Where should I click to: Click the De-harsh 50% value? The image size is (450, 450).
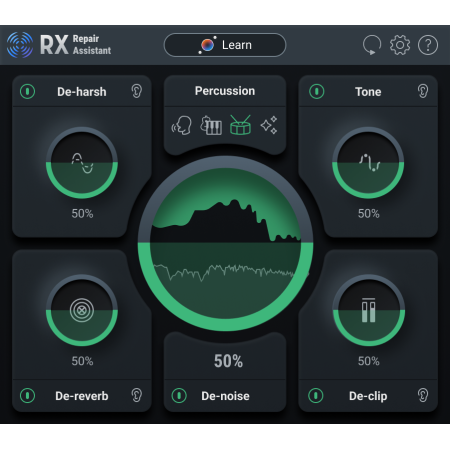pyautogui.click(x=82, y=214)
